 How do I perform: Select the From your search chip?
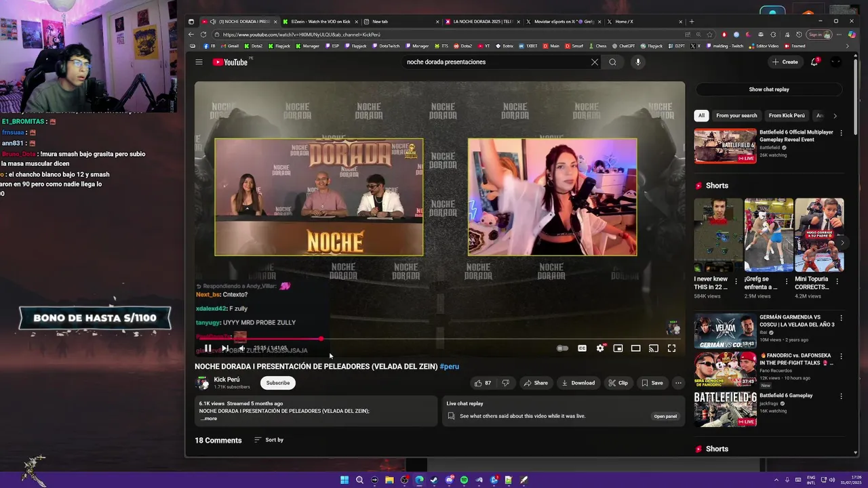[x=736, y=115]
